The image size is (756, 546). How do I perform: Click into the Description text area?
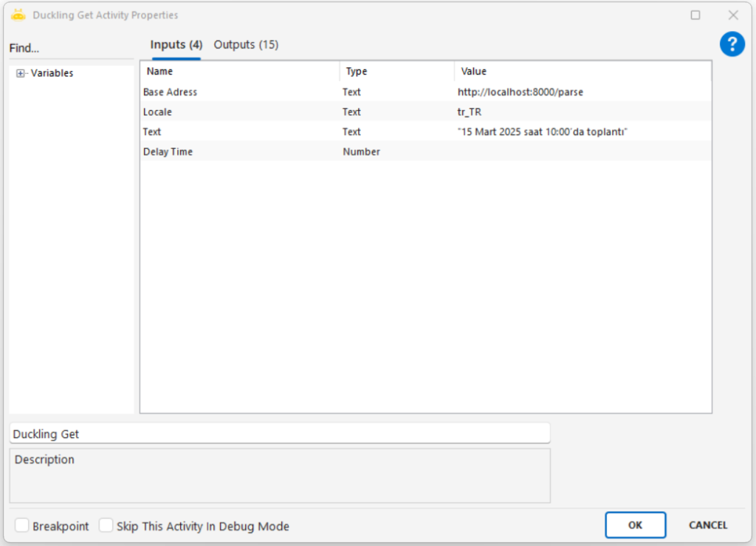coord(279,476)
